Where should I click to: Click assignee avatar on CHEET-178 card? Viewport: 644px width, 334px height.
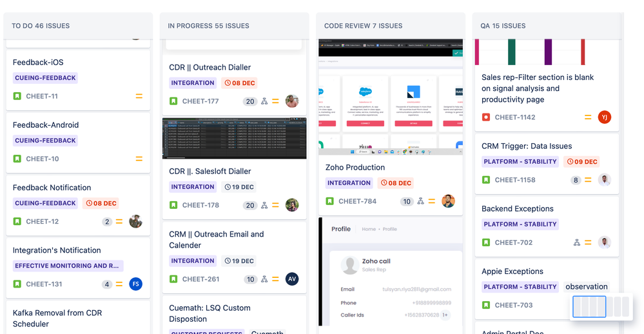pos(292,205)
